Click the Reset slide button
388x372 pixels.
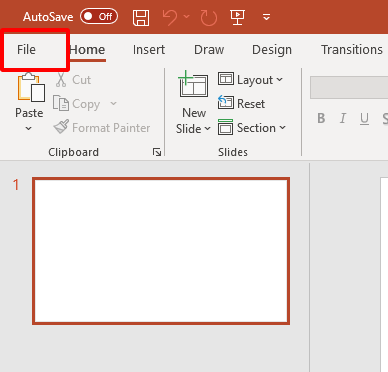click(x=242, y=104)
